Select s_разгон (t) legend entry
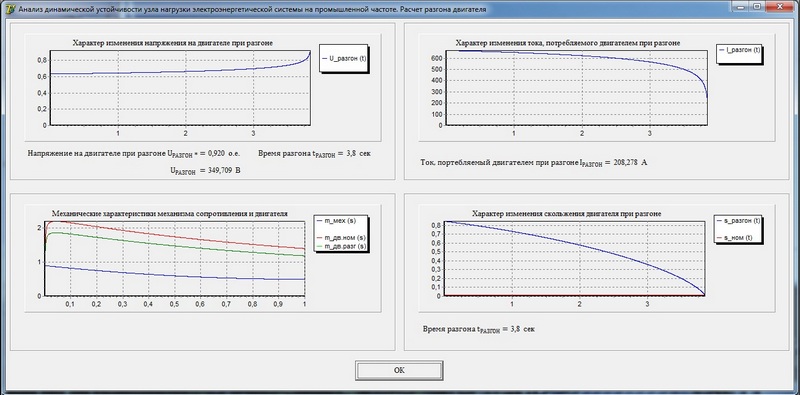The image size is (800, 395). [739, 221]
